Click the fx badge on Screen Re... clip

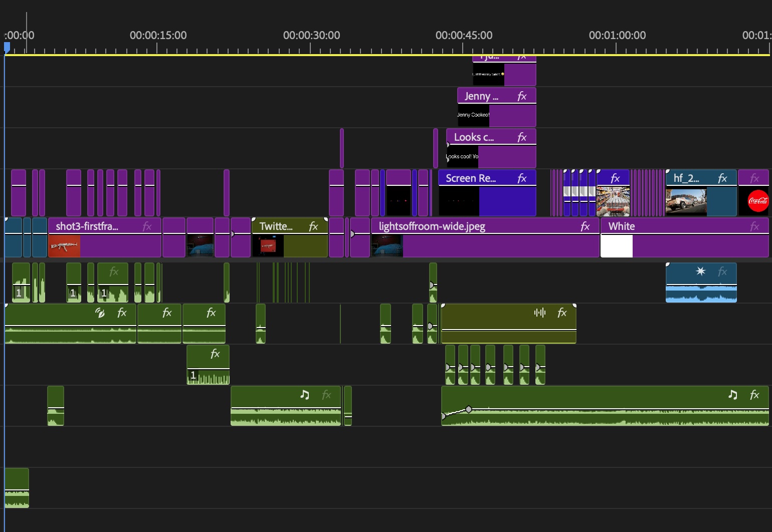(x=522, y=178)
